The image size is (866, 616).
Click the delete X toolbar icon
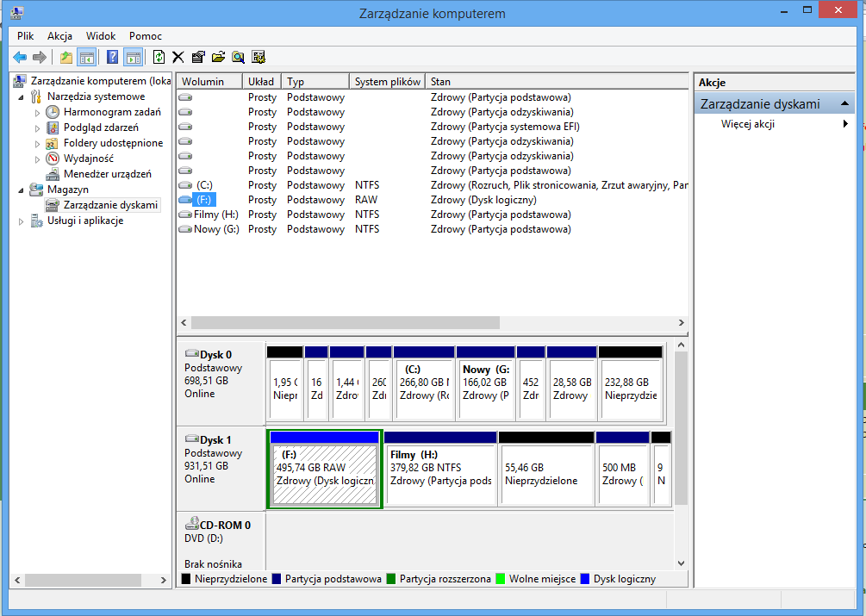point(177,57)
